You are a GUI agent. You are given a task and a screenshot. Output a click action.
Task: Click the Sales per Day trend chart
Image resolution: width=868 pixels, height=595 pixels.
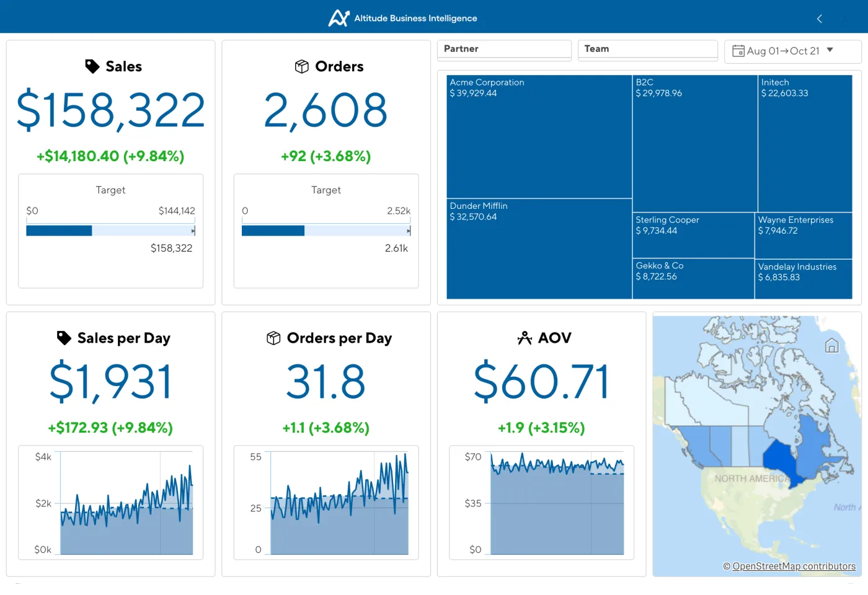126,503
